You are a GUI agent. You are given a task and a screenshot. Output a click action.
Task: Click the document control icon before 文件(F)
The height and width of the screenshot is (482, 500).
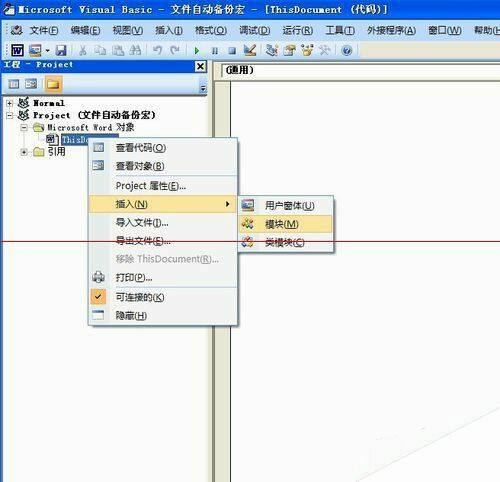tap(16, 31)
